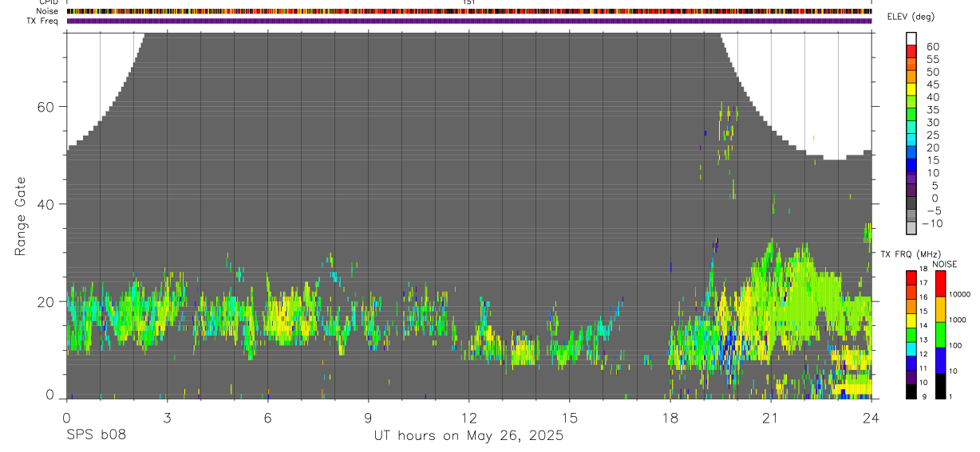Click the red swatch in ELEV colorbar
Image resolution: width=980 pixels, height=452 pixels.
click(x=911, y=52)
